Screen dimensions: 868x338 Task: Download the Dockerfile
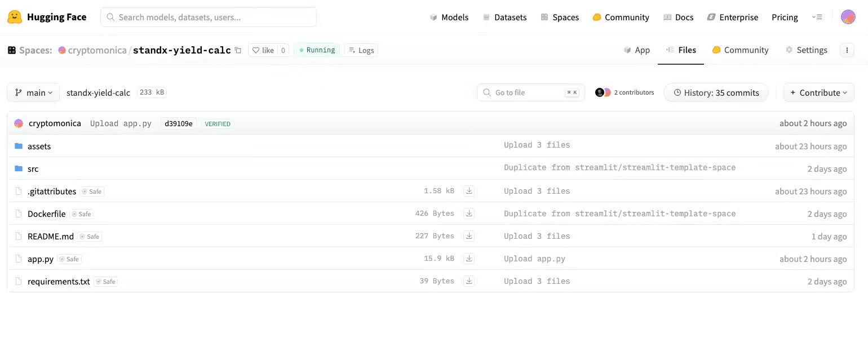point(469,214)
